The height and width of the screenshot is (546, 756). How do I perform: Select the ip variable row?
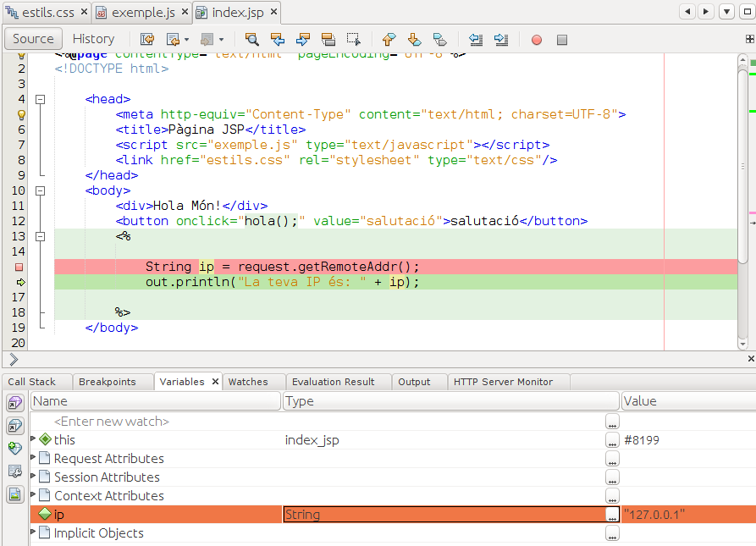(x=393, y=515)
